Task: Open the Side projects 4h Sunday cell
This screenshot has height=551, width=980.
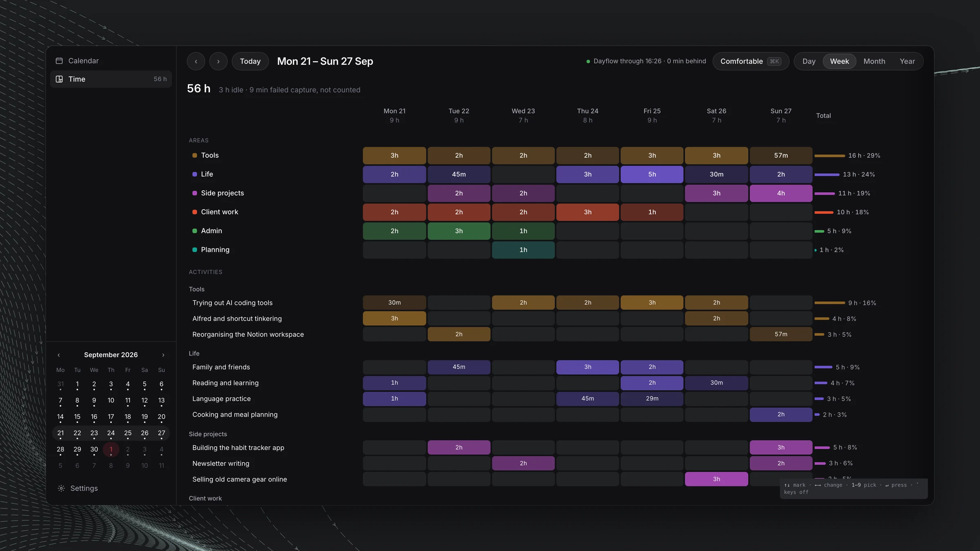Action: (781, 193)
